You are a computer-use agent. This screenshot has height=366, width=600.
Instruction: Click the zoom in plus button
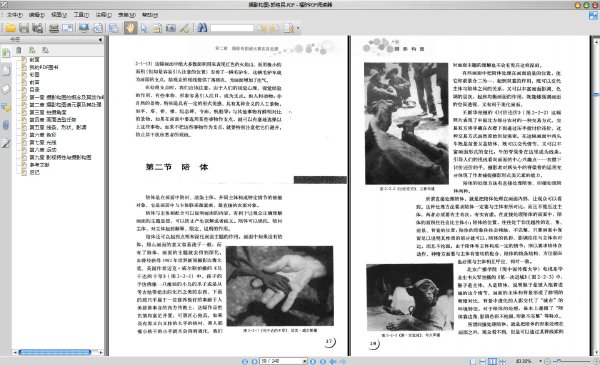point(596,361)
